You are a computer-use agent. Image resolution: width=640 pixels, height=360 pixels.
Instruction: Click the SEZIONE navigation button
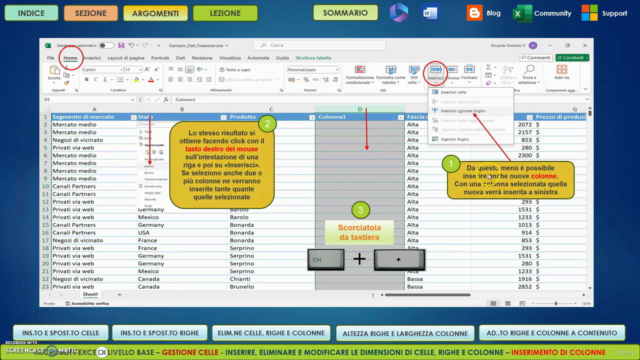pos(91,13)
